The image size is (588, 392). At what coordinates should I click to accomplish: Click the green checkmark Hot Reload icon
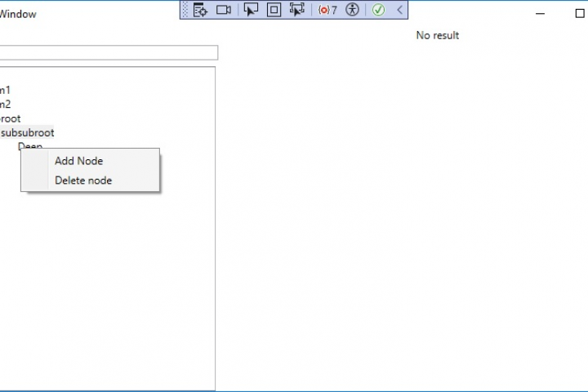coord(378,10)
